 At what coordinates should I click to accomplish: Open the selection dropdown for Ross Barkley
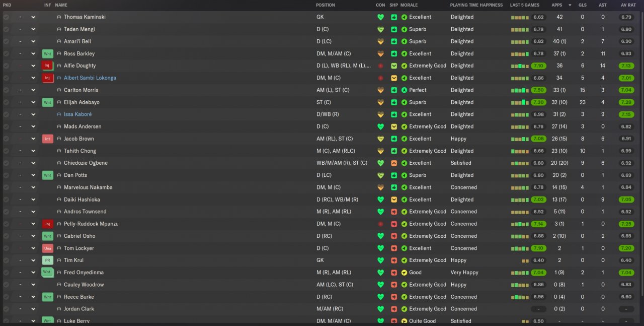[33, 53]
